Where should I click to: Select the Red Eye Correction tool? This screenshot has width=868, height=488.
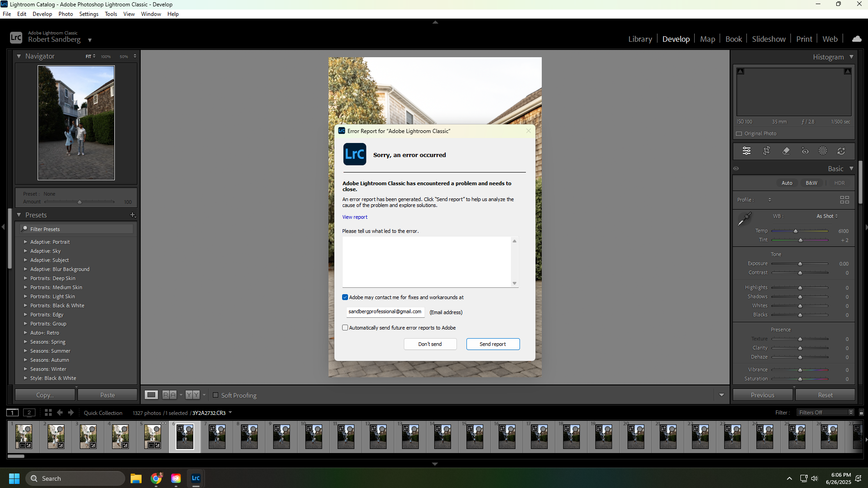tap(805, 151)
